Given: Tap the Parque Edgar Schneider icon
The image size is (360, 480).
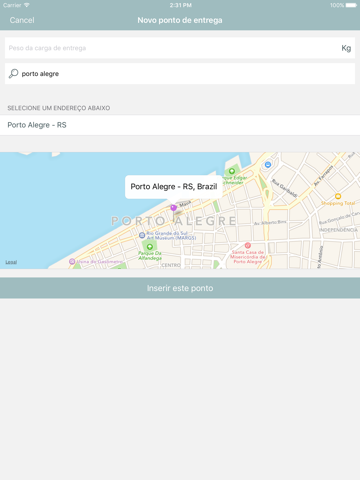Looking at the screenshot, I should pyautogui.click(x=232, y=171).
